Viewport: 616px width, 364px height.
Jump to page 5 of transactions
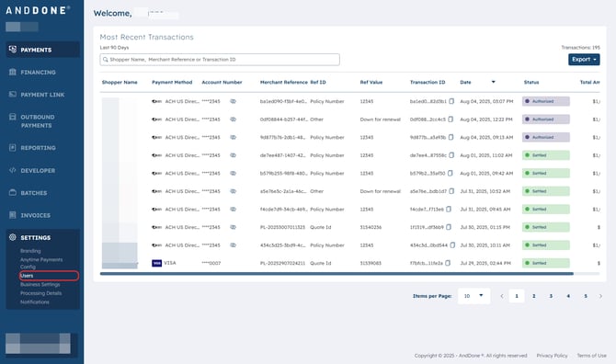click(586, 296)
